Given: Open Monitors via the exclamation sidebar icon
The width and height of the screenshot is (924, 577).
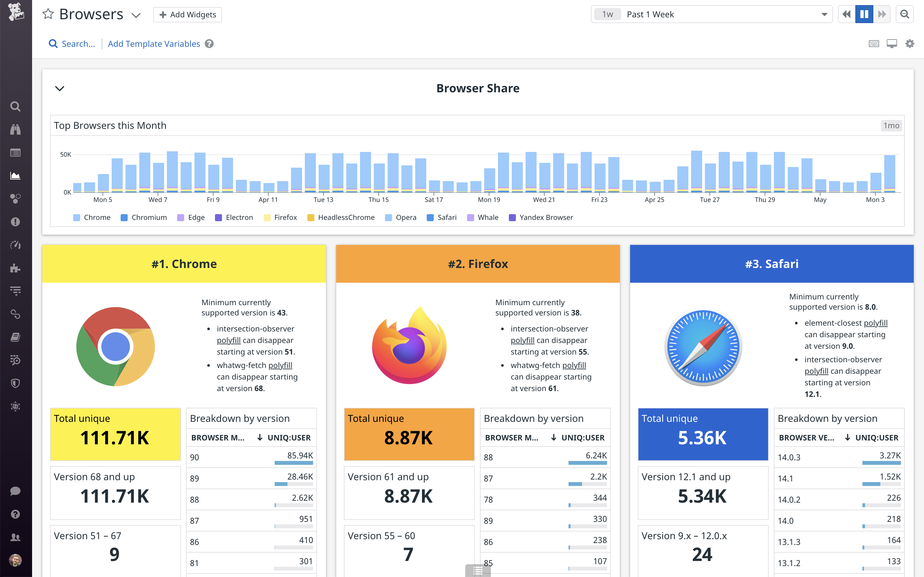Looking at the screenshot, I should click(15, 222).
